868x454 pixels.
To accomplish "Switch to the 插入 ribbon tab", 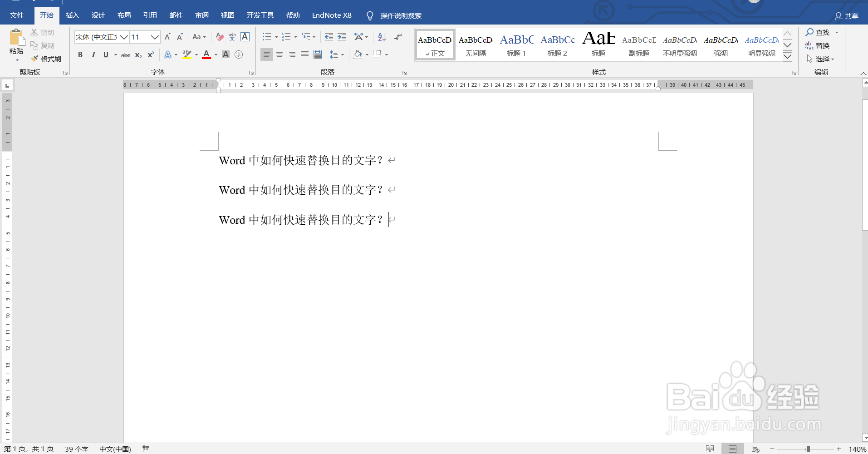I will click(72, 15).
